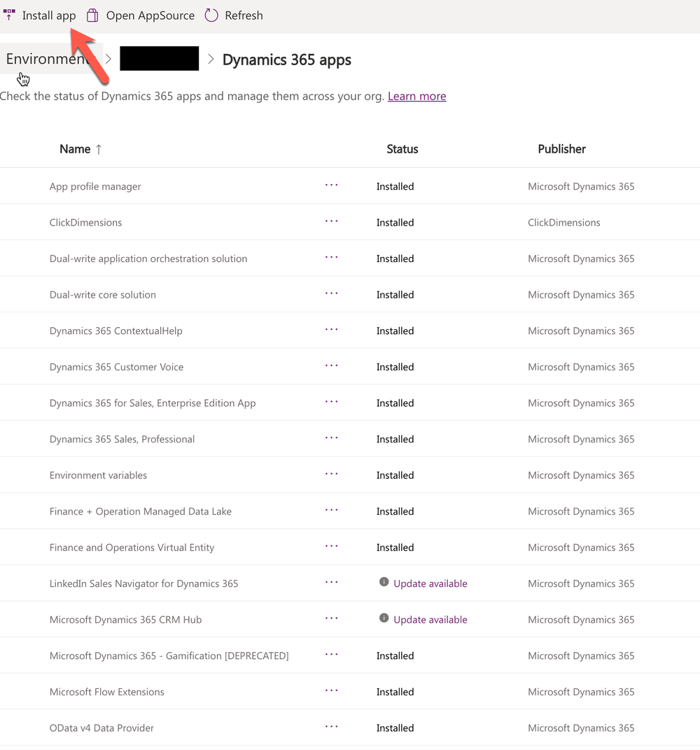Open row options for App profile manager

tap(331, 185)
